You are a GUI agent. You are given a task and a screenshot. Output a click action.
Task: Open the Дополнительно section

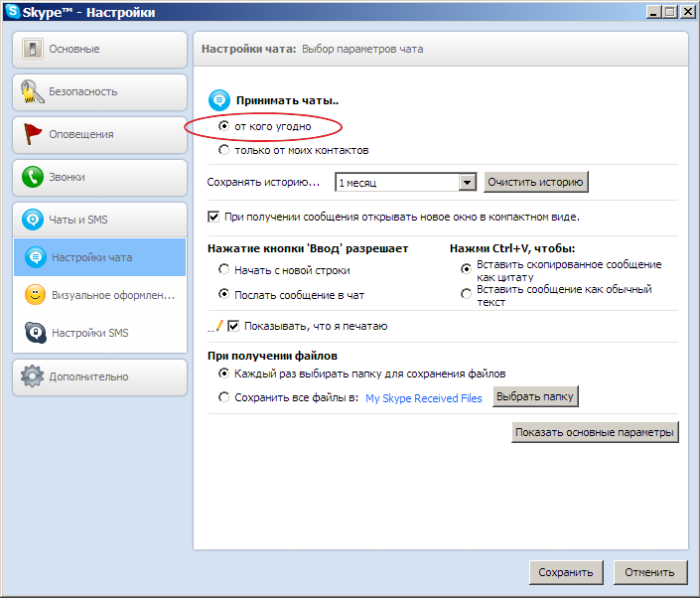click(x=99, y=376)
